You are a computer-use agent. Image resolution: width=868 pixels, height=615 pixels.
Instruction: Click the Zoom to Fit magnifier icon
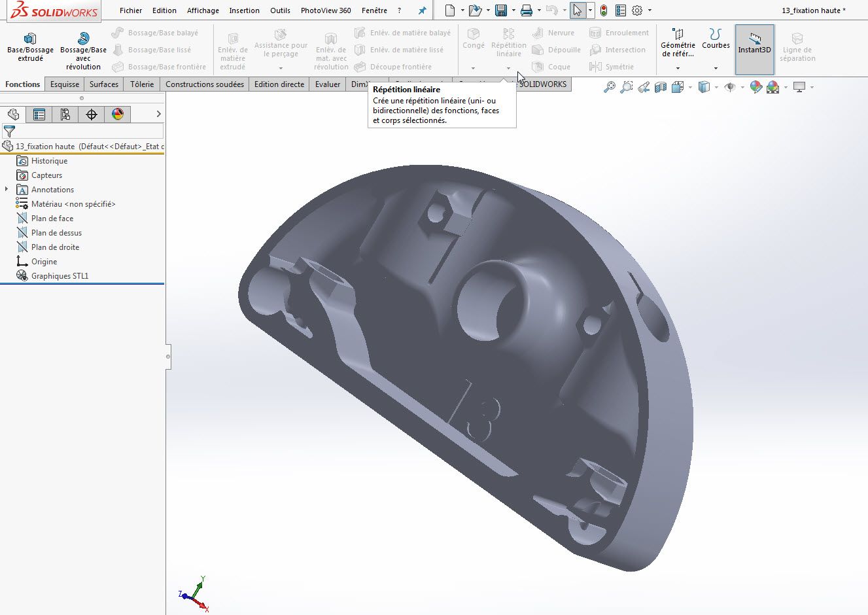coord(609,87)
